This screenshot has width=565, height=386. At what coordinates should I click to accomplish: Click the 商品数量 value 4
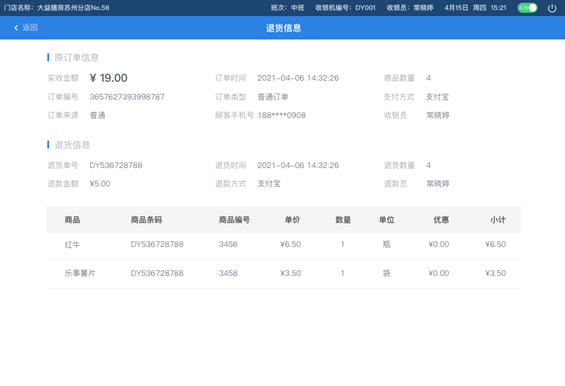(x=428, y=78)
